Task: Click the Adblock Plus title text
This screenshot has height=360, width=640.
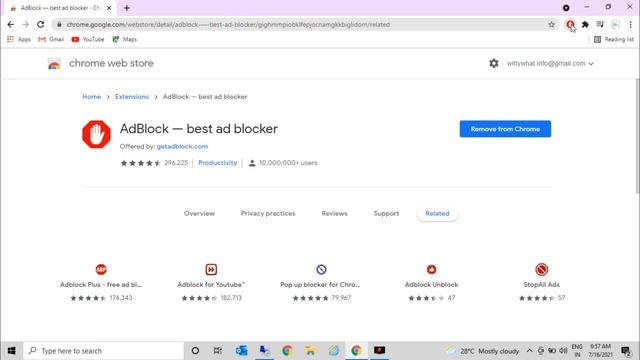Action: [101, 284]
